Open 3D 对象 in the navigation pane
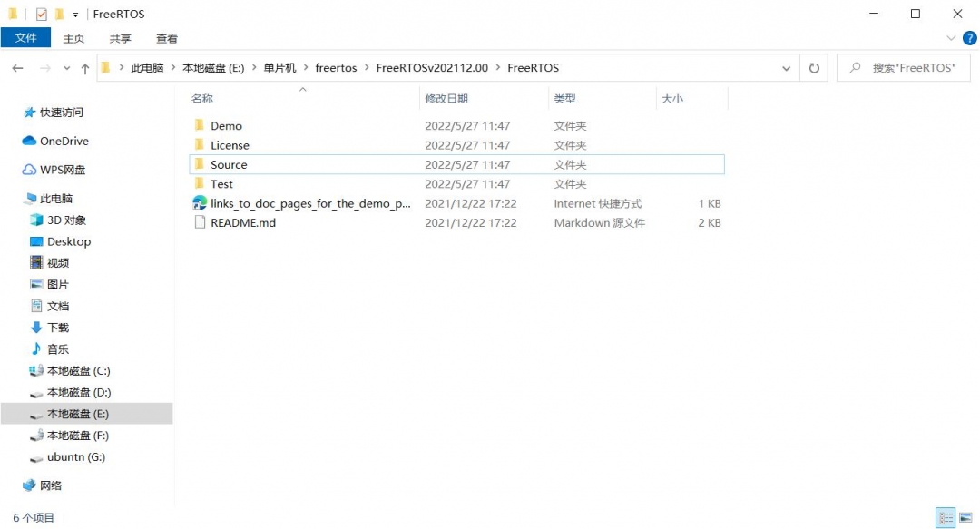Image resolution: width=980 pixels, height=529 pixels. tap(66, 220)
